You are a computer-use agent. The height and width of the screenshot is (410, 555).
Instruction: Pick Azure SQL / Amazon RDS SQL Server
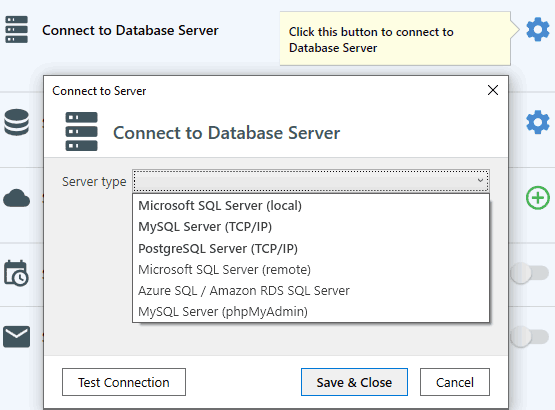click(x=311, y=291)
